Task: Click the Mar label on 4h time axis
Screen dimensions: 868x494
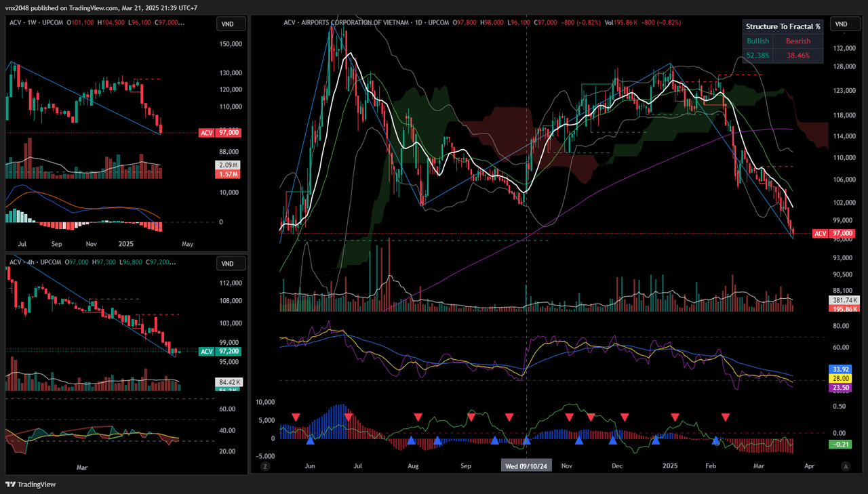Action: (x=82, y=467)
